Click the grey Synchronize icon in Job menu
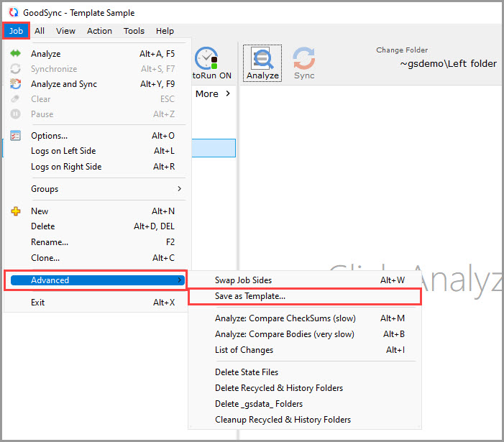 point(15,69)
